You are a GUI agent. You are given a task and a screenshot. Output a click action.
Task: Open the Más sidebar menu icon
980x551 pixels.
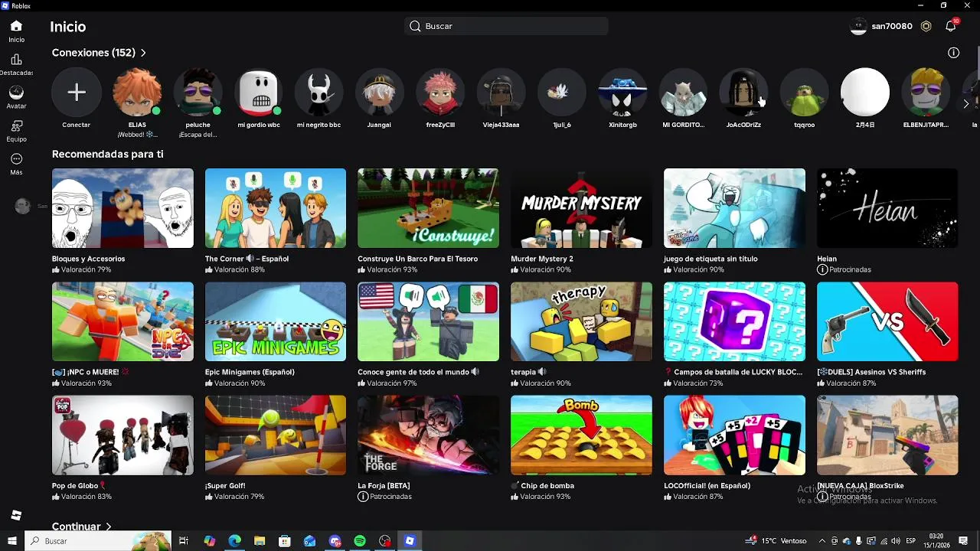tap(16, 159)
